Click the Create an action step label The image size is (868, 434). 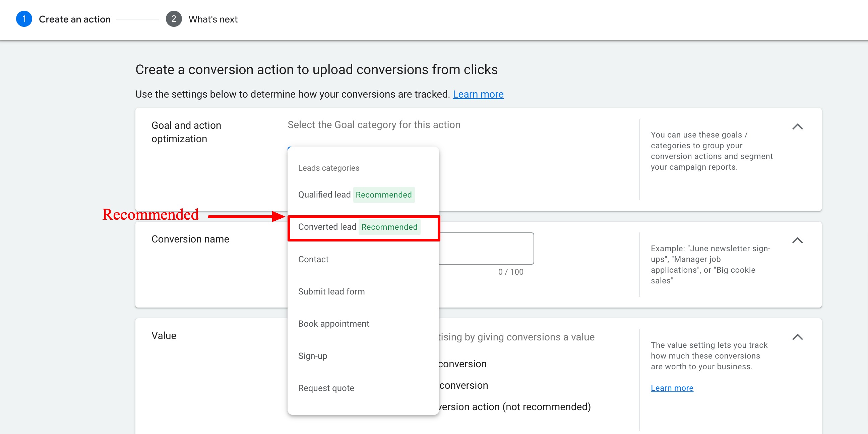pyautogui.click(x=74, y=19)
